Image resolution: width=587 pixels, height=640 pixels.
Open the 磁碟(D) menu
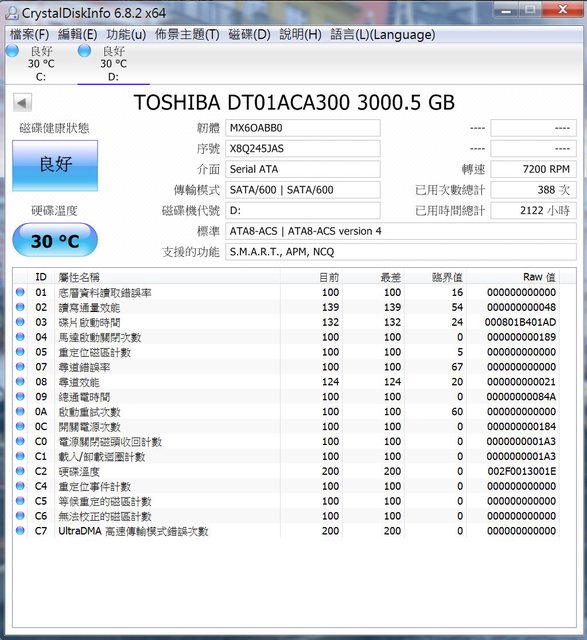coord(249,35)
